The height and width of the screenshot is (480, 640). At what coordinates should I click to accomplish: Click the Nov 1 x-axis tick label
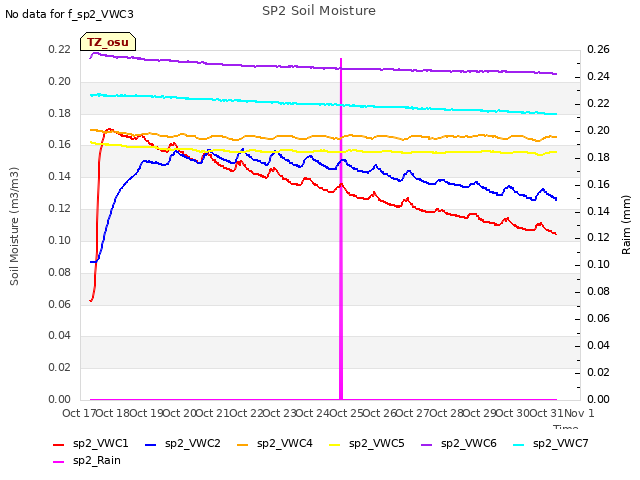(x=579, y=413)
